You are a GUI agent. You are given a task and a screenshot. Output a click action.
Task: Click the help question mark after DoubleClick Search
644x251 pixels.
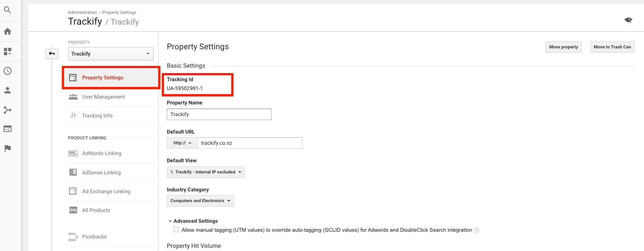pos(477,230)
